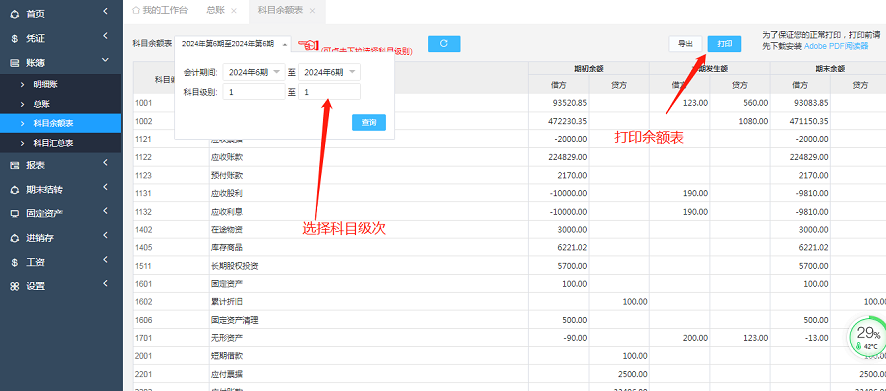Click the 应收利息 row name
This screenshot has width=886, height=391.
click(227, 212)
